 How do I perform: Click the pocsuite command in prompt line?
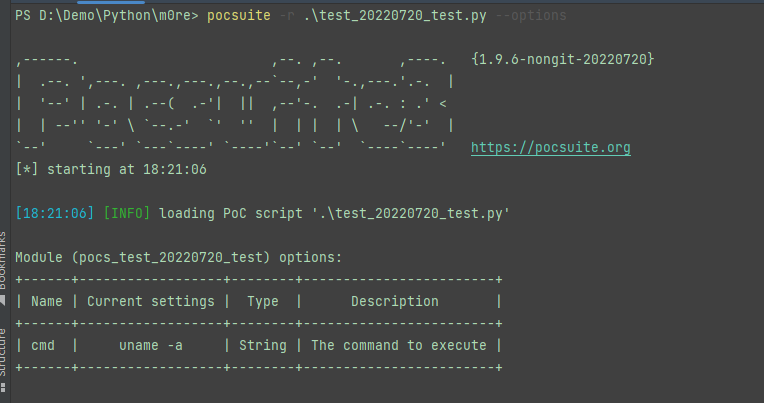click(x=239, y=16)
